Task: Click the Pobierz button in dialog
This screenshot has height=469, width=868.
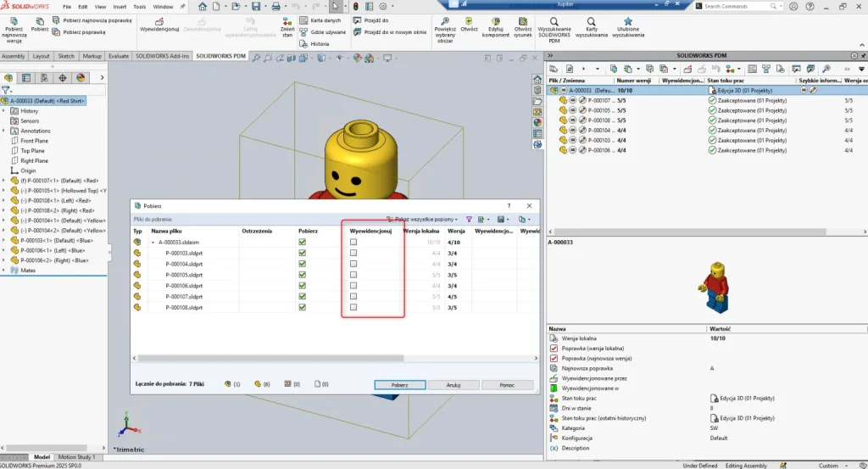Action: click(400, 385)
